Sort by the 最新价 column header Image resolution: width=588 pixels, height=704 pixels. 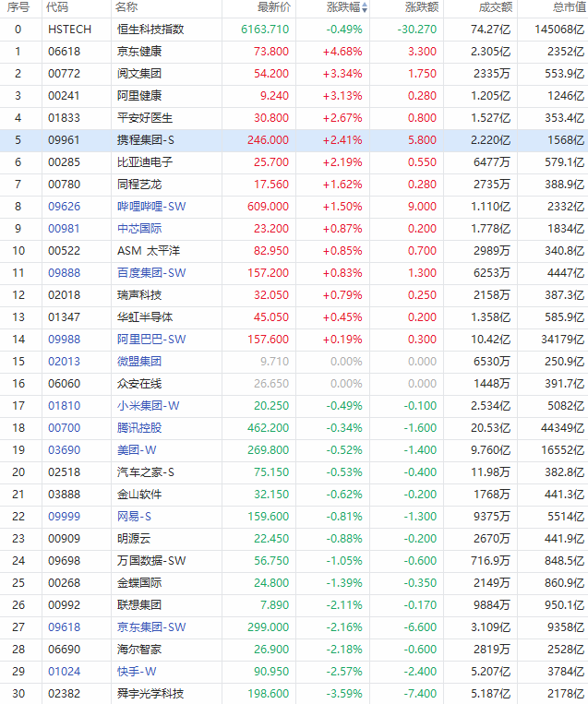click(x=274, y=7)
